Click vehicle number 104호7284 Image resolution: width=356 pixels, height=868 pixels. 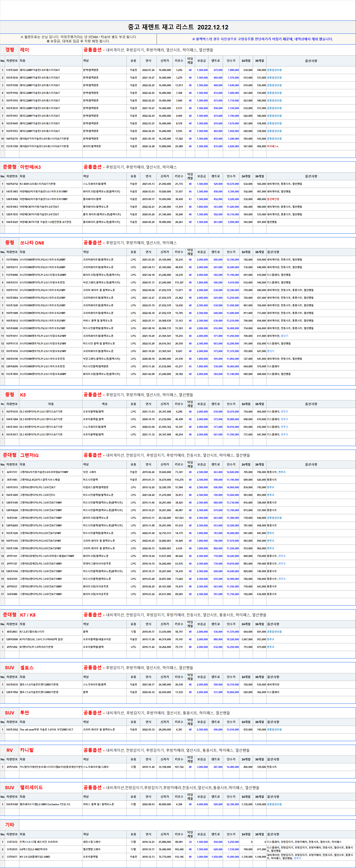tap(12, 420)
